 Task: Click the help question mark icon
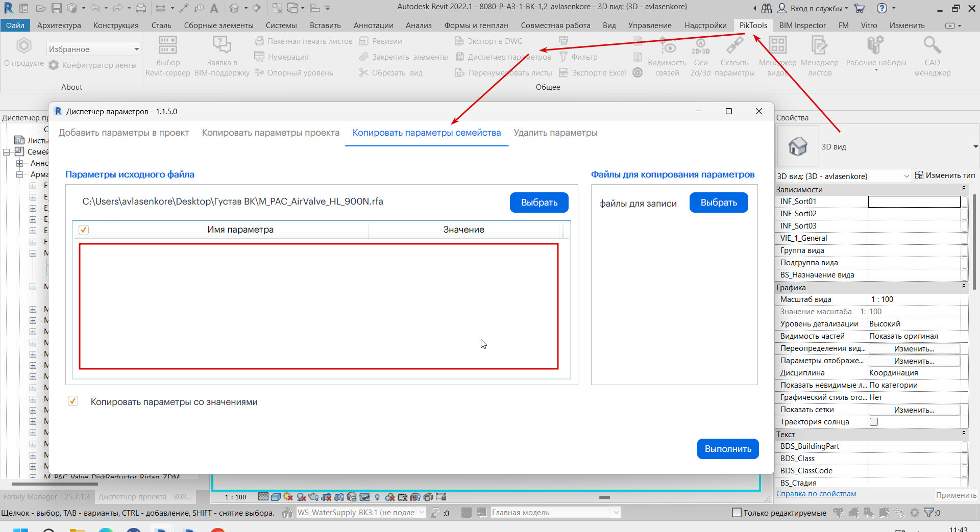(x=881, y=8)
